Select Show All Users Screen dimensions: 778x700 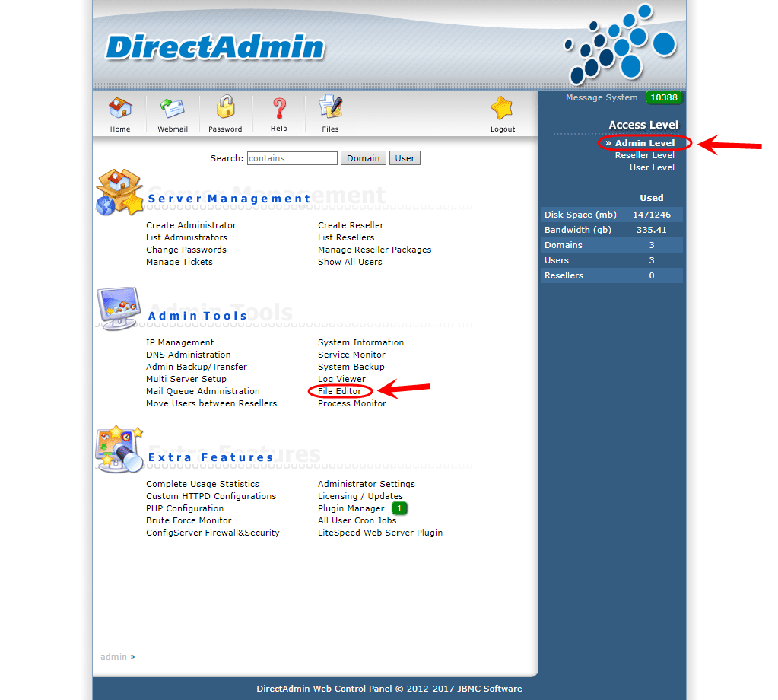[x=350, y=262]
